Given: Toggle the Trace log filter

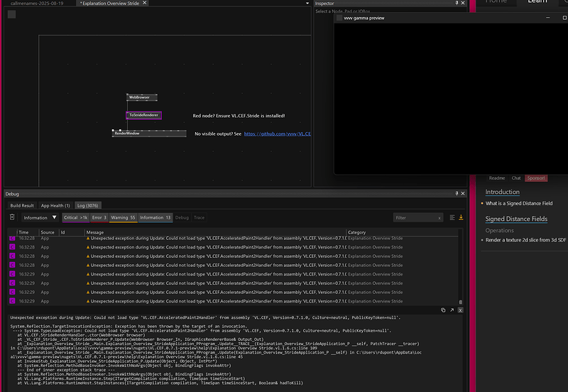Looking at the screenshot, I should (199, 217).
